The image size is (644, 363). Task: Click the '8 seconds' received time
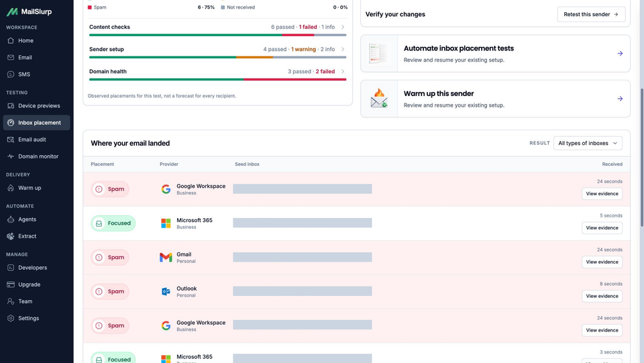coord(610,284)
